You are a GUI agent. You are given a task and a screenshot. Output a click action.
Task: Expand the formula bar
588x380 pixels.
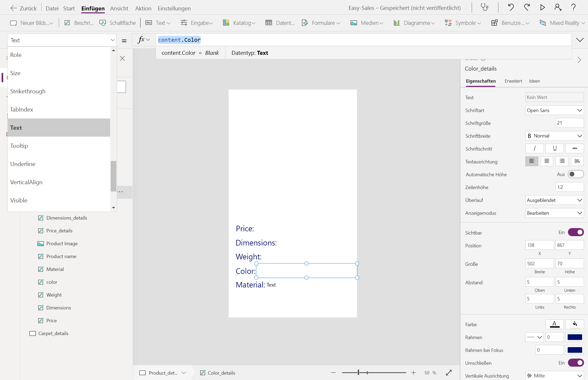pyautogui.click(x=580, y=40)
